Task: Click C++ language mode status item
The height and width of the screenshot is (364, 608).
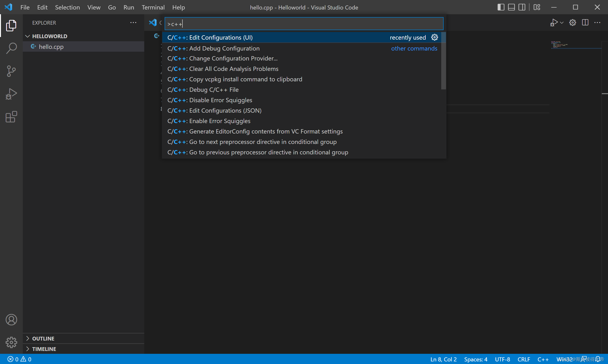Action: click(543, 359)
